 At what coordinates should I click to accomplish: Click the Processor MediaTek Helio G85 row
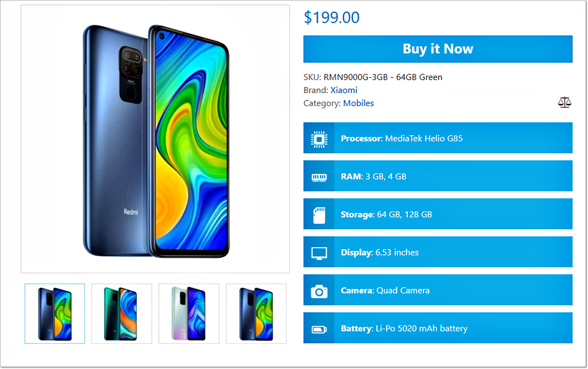point(438,138)
